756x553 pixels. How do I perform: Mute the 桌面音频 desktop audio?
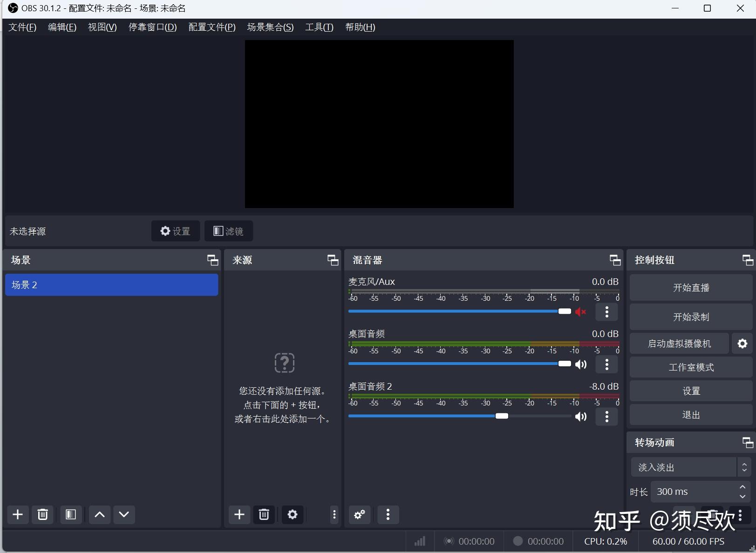(x=580, y=364)
